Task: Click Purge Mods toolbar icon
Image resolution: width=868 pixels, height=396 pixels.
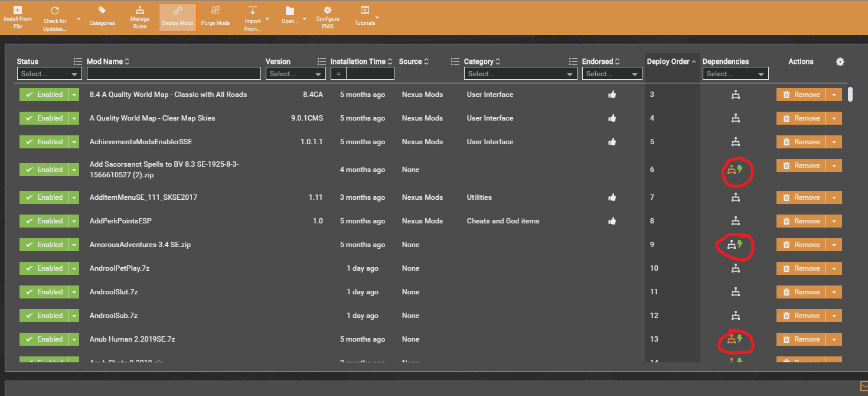Action: click(x=215, y=10)
